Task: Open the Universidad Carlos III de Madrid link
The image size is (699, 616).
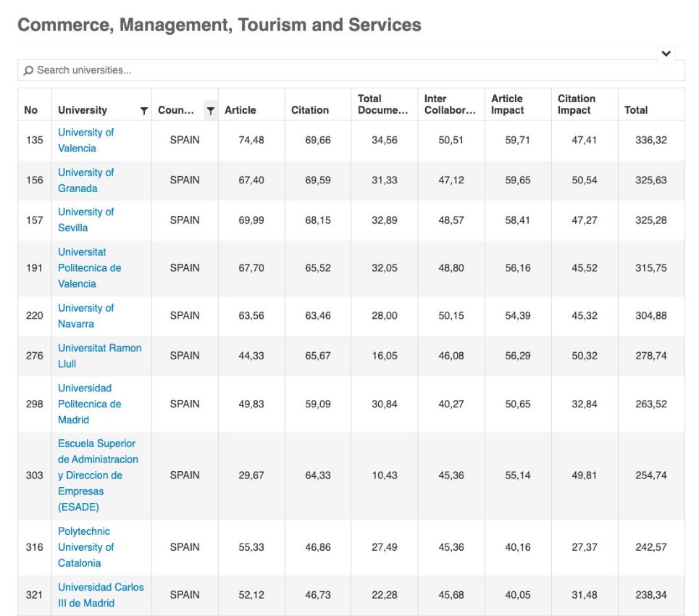Action: click(101, 595)
